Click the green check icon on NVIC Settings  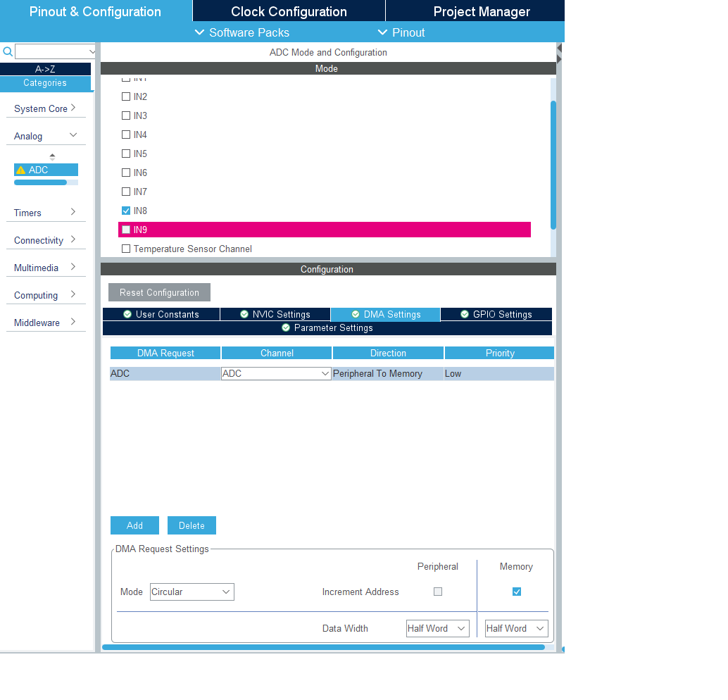pos(244,315)
